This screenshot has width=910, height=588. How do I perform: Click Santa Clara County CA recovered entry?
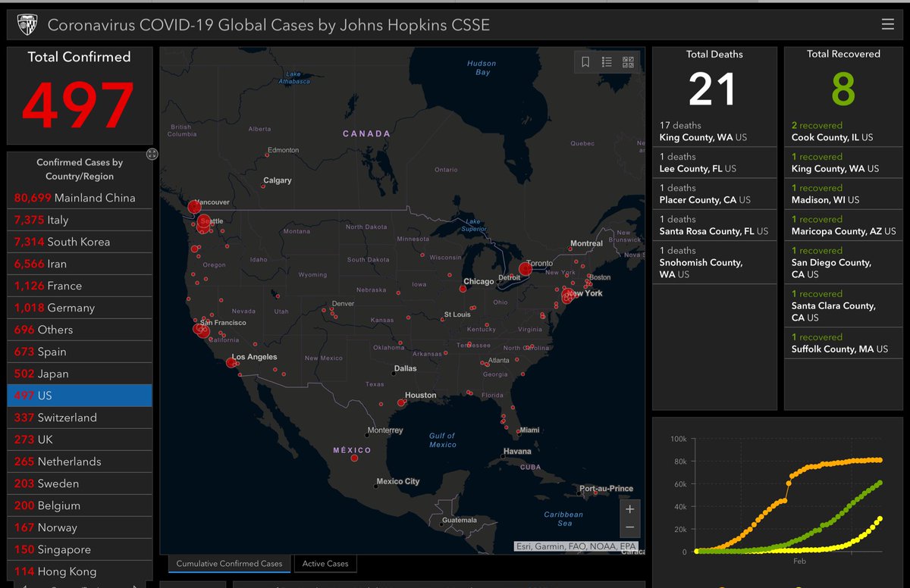click(843, 305)
